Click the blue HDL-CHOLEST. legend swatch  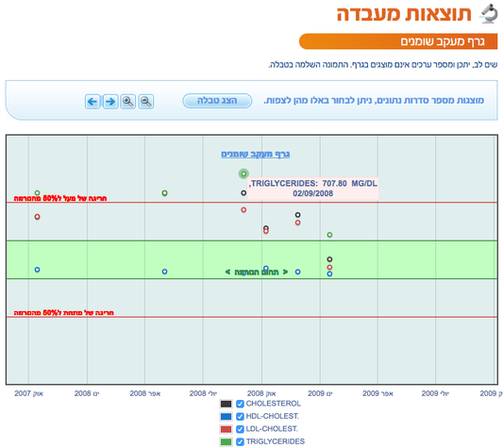[x=226, y=417]
